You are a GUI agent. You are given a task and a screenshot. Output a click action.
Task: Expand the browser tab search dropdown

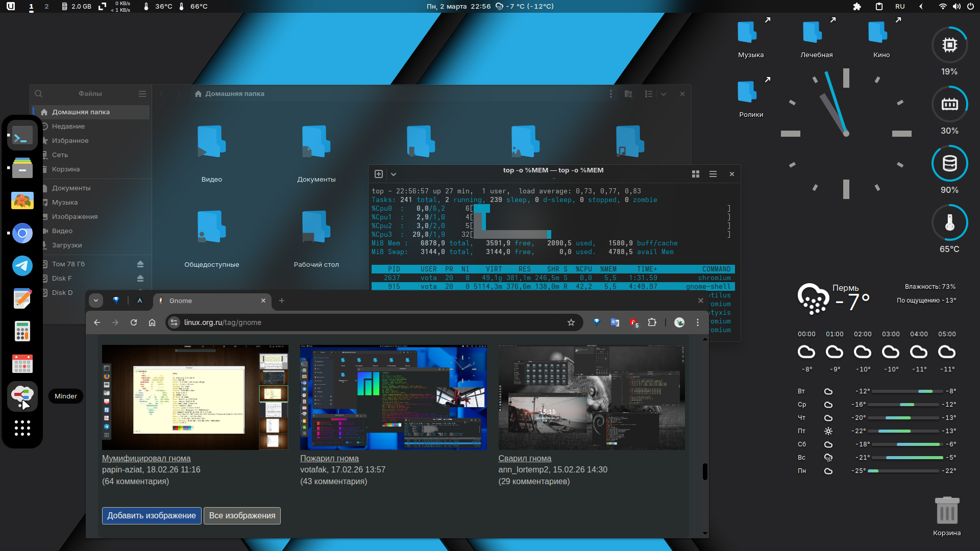click(x=96, y=301)
